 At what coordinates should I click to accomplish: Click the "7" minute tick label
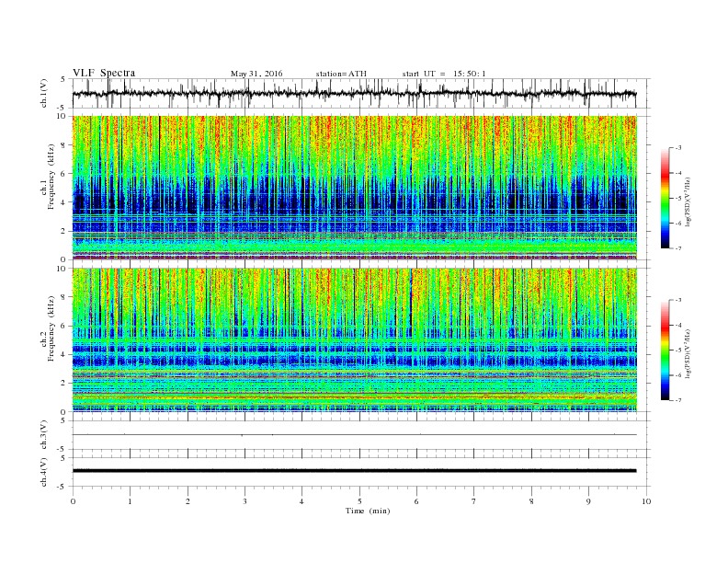pos(474,501)
